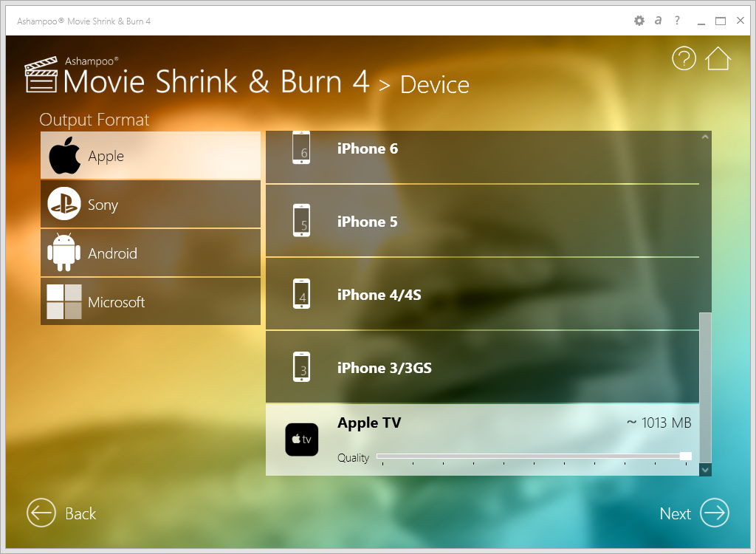Switch to the Microsoft category
This screenshot has width=756, height=554.
[x=151, y=301]
